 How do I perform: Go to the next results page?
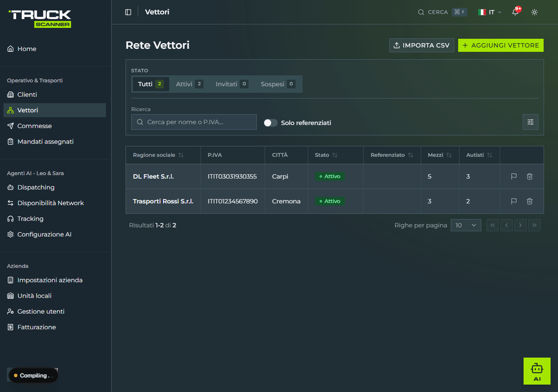pos(521,225)
